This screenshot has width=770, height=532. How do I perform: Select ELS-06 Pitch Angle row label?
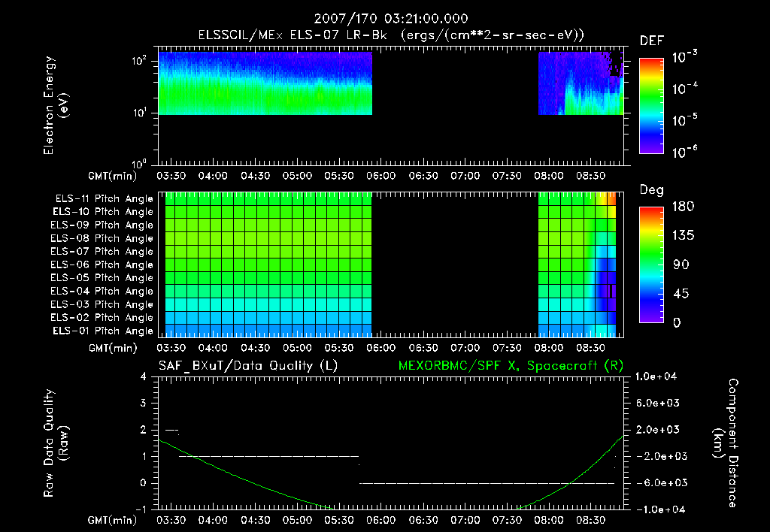point(102,265)
